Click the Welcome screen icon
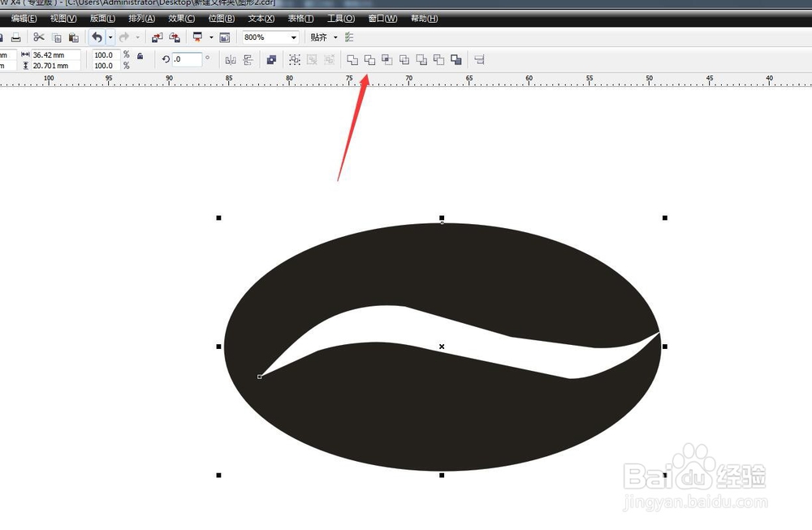Image resolution: width=812 pixels, height=530 pixels. pos(225,37)
